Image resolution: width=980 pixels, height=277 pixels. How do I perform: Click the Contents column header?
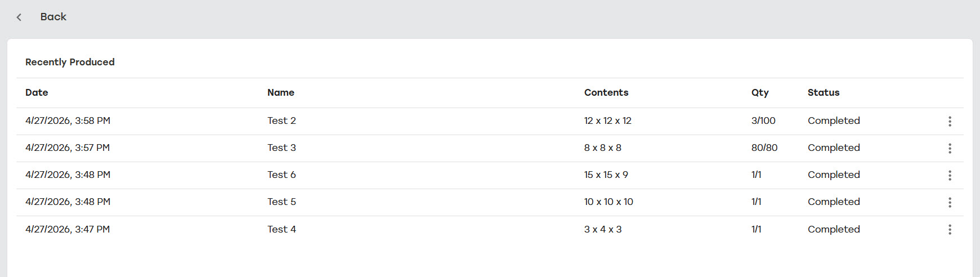[x=606, y=92]
